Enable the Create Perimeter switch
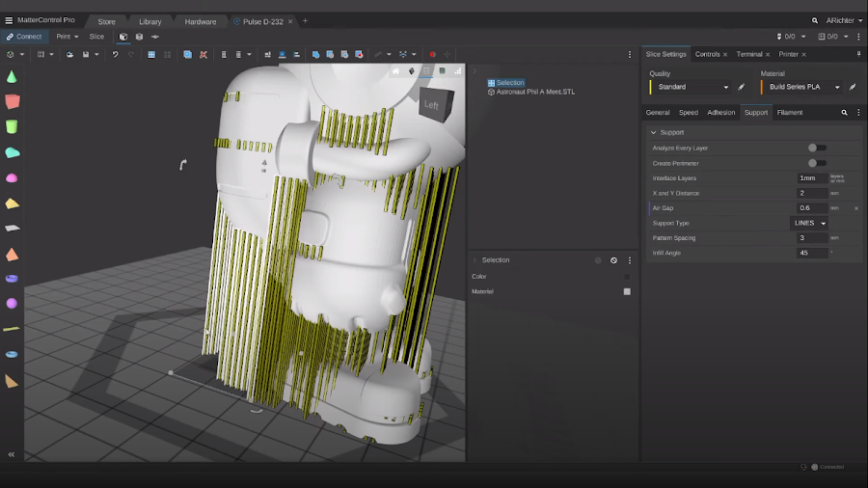 816,163
